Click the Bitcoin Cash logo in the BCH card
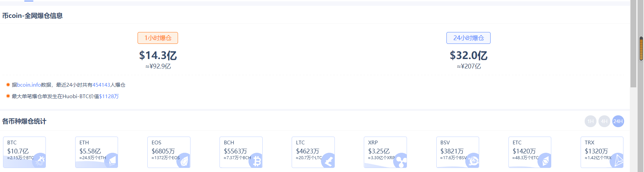The height and width of the screenshot is (172, 644). coord(256,161)
